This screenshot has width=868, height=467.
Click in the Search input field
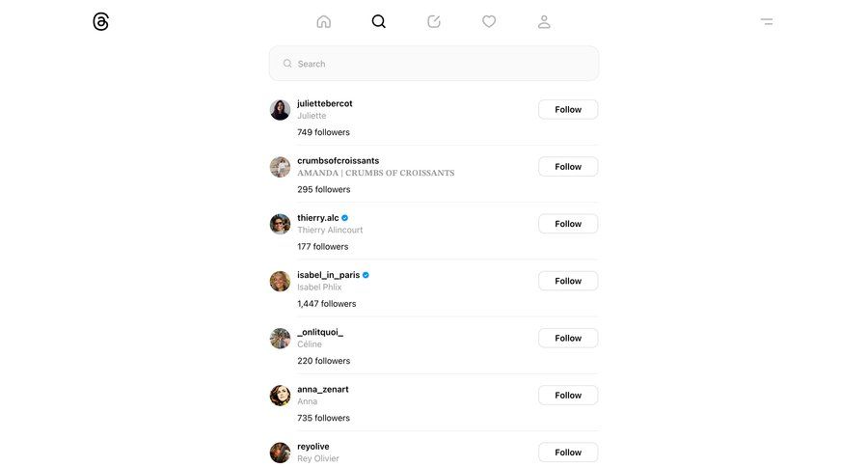point(434,64)
